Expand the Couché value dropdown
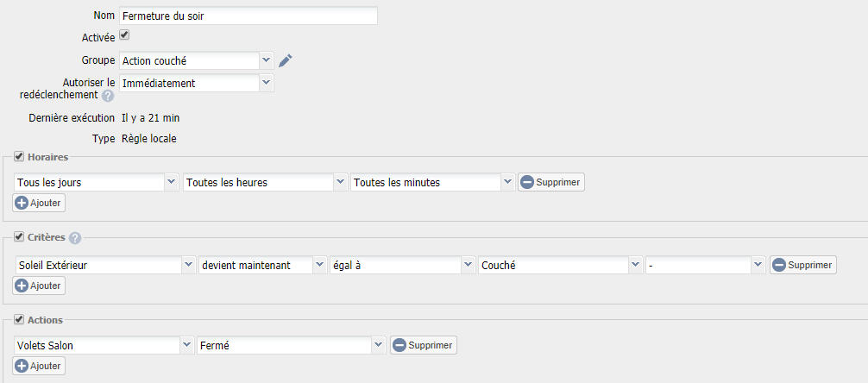Image resolution: width=868 pixels, height=383 pixels. (560, 265)
